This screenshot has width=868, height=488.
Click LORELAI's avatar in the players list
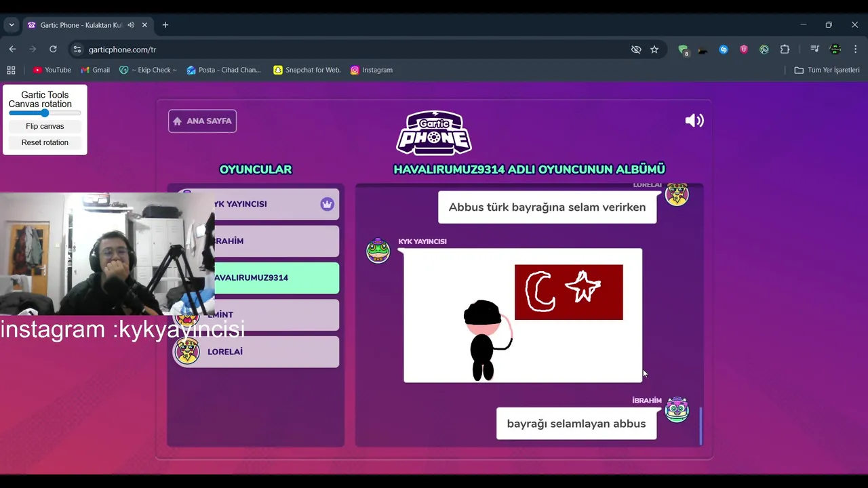coord(187,352)
